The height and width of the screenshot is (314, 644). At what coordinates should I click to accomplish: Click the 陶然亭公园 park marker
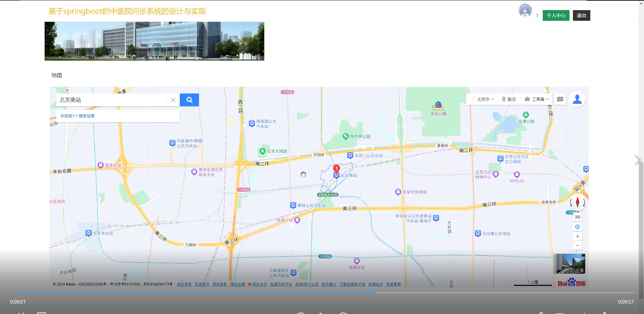346,136
